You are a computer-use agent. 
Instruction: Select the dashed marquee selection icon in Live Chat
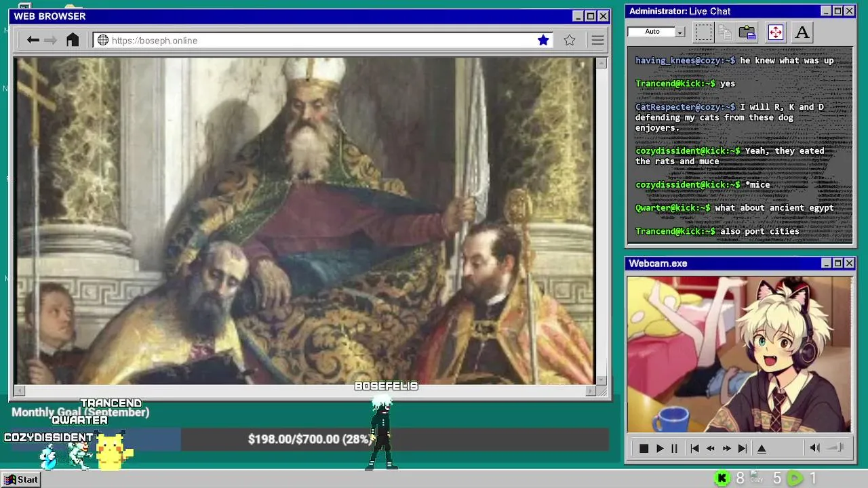[x=703, y=32]
